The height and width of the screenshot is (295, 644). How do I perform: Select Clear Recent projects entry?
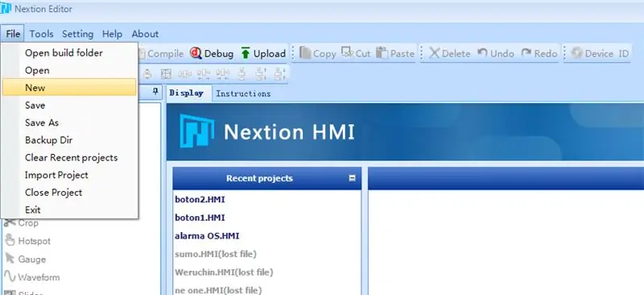(x=69, y=158)
